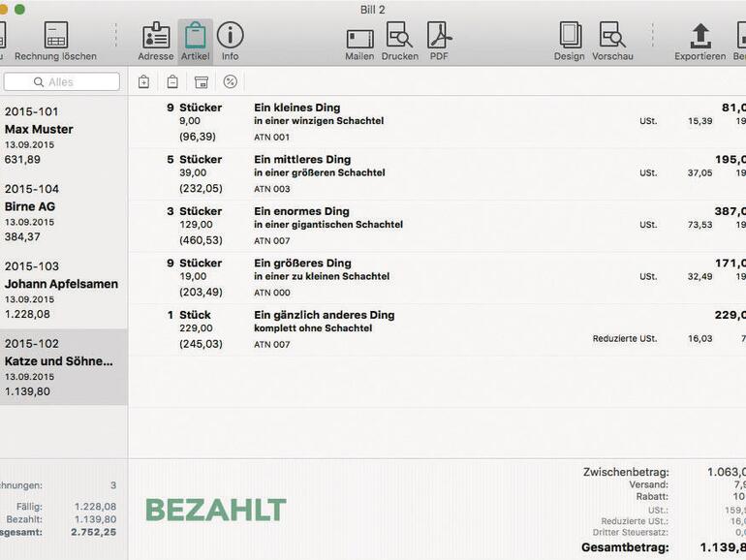
Task: Open the article archive box icon
Action: tap(202, 81)
